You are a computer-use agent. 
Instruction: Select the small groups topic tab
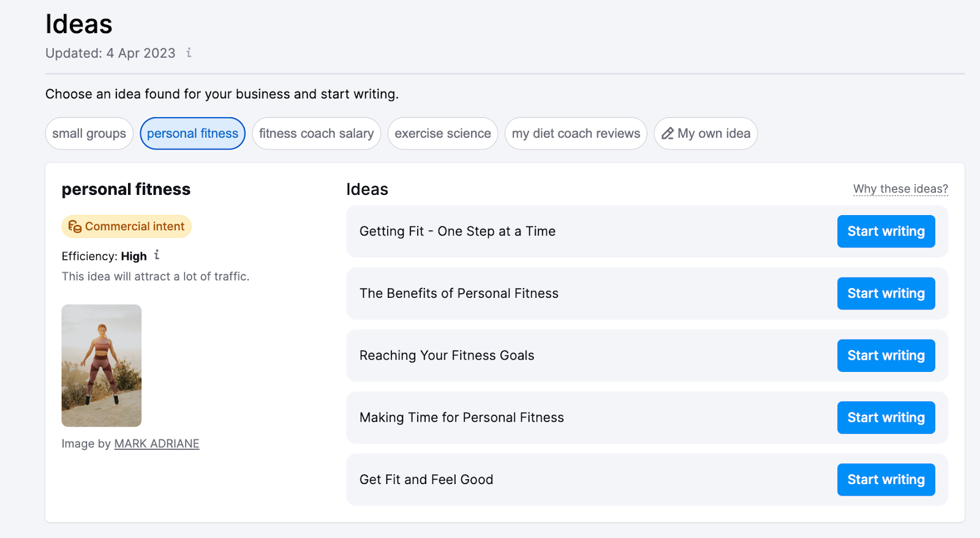[89, 134]
